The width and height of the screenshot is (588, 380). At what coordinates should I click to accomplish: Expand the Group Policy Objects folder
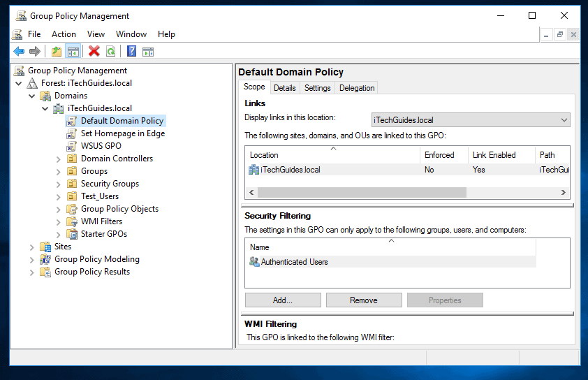coord(59,209)
